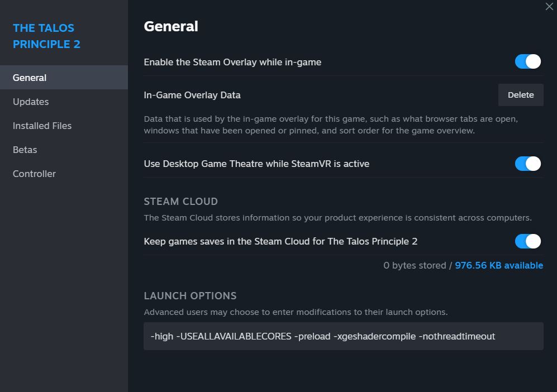This screenshot has width=557, height=392.
Task: Toggle Steam Cloud saves for Talos Principle 2
Action: click(528, 241)
